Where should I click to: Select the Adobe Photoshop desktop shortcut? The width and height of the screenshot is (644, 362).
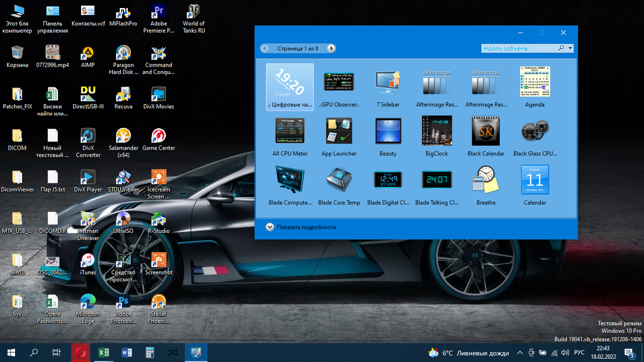coord(123,309)
